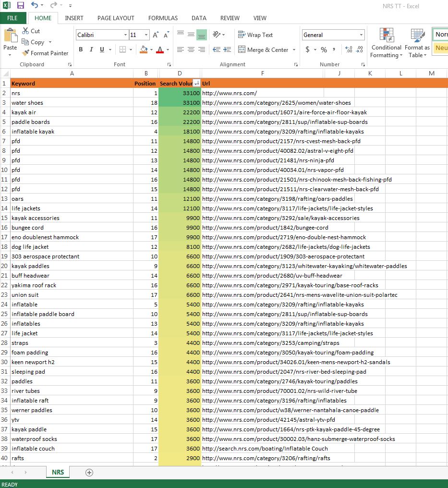Toggle Wrap Text on selected cells

coord(255,35)
